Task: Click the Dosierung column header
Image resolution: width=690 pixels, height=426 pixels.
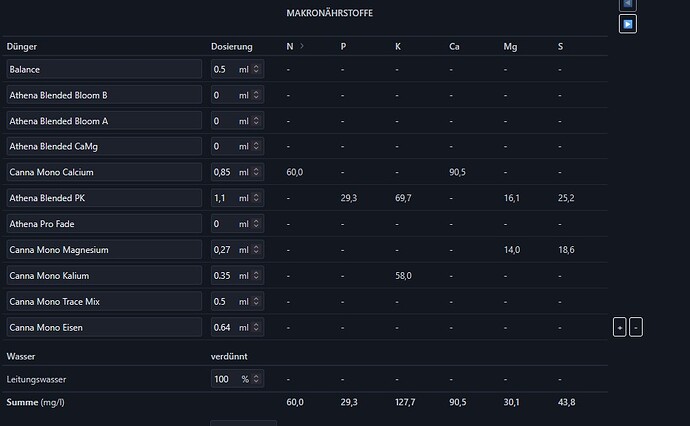Action: point(231,46)
